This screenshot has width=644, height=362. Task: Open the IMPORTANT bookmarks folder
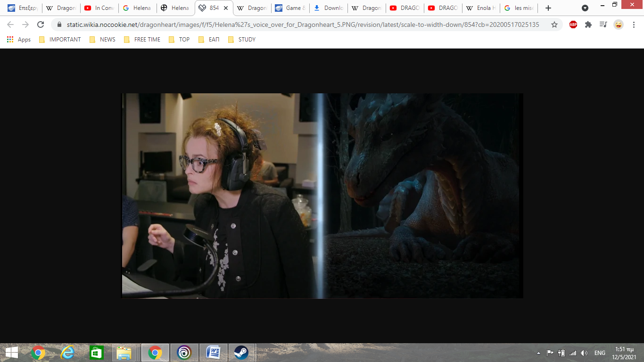tap(60, 40)
